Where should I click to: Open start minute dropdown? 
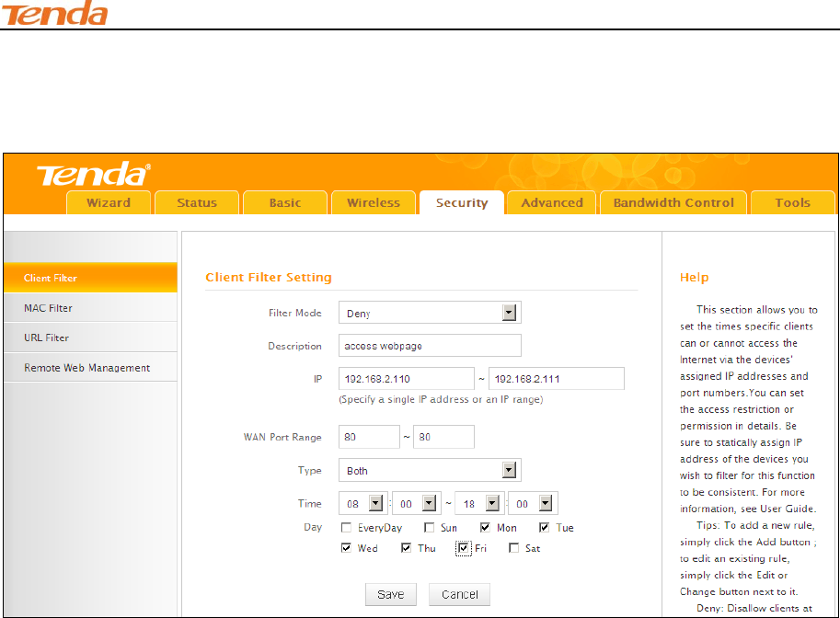tap(416, 503)
